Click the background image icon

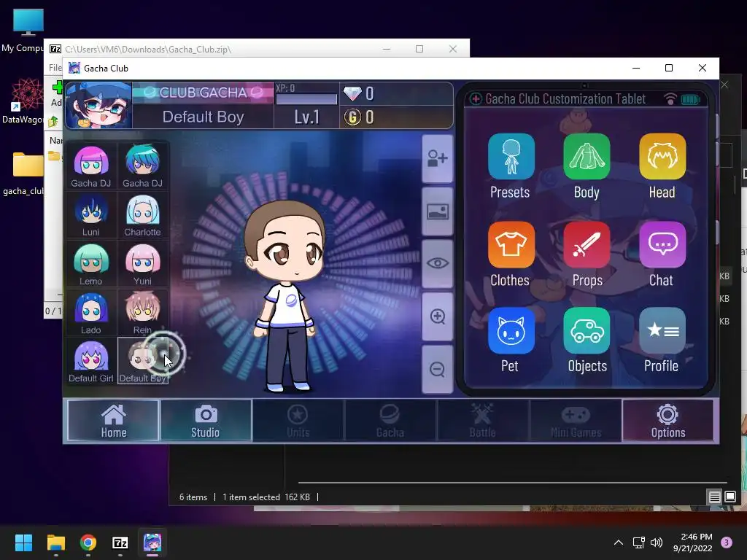(x=438, y=211)
